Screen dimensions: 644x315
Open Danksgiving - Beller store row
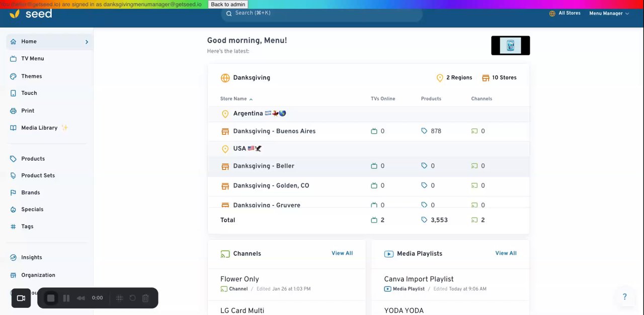coord(368,166)
